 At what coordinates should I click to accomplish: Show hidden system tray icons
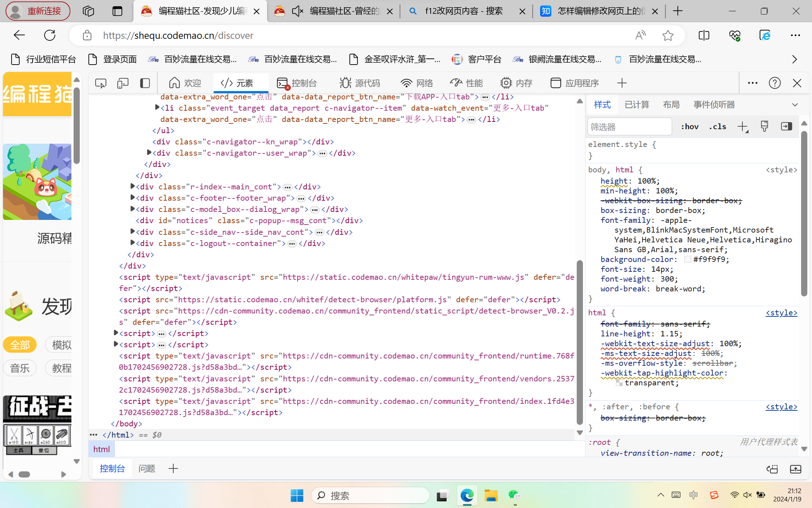pos(660,495)
